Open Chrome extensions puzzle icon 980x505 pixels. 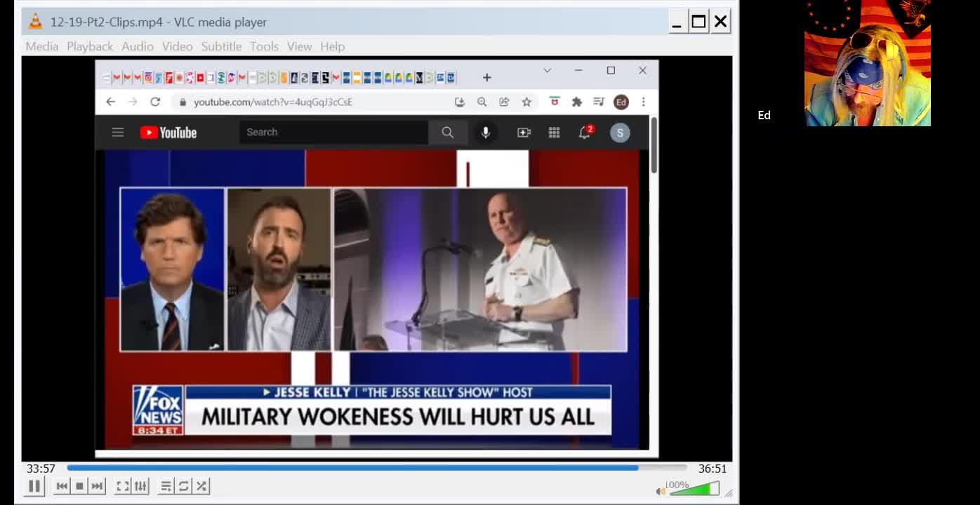[x=577, y=102]
